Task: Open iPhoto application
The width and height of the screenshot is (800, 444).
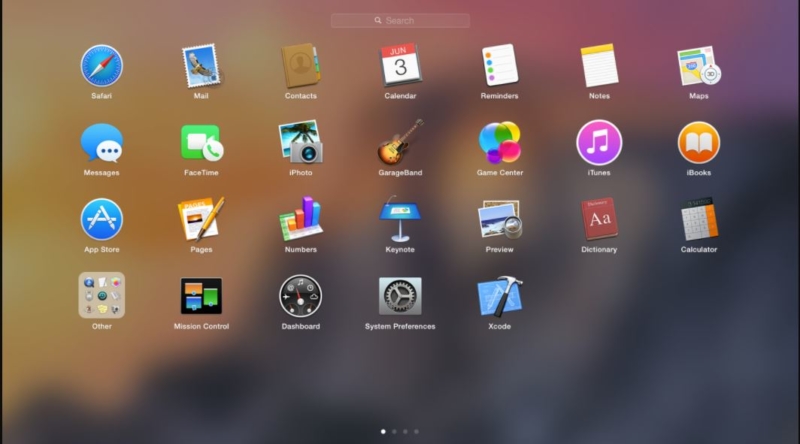Action: (x=300, y=143)
